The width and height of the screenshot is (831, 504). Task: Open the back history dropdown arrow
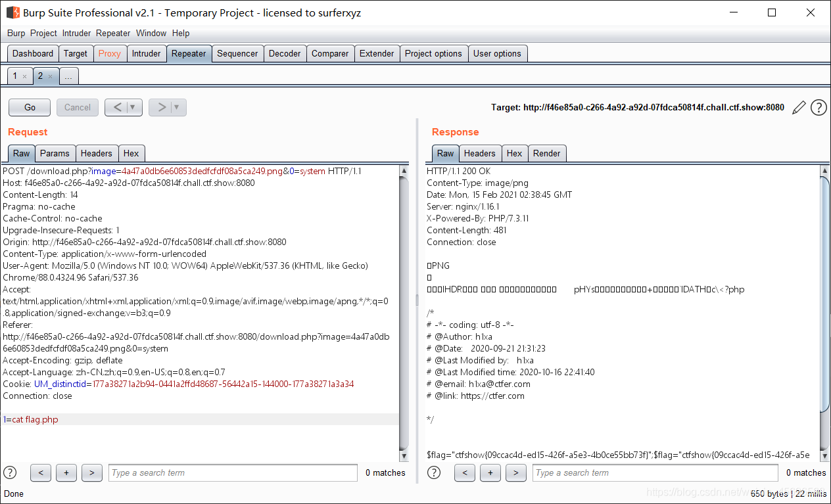click(133, 107)
